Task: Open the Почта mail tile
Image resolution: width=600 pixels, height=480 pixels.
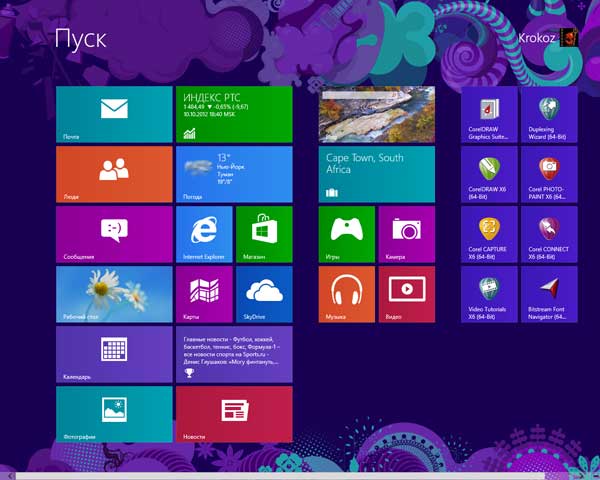Action: pyautogui.click(x=114, y=114)
